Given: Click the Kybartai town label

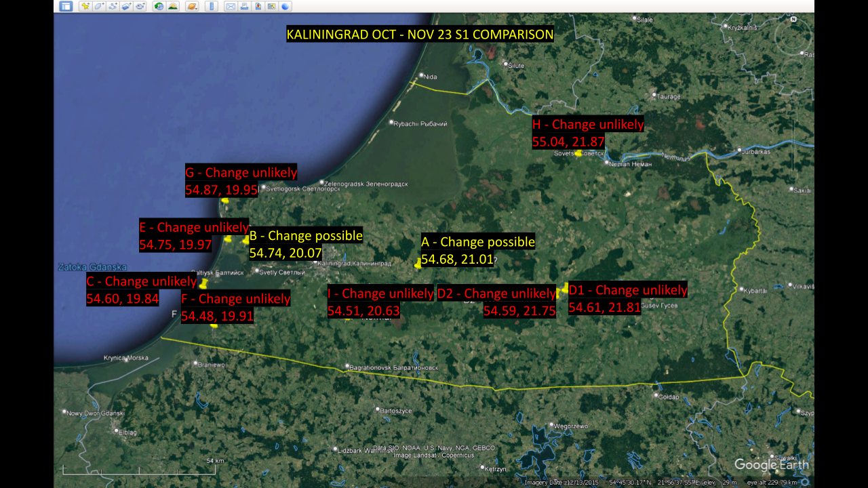Looking at the screenshot, I should tap(755, 290).
